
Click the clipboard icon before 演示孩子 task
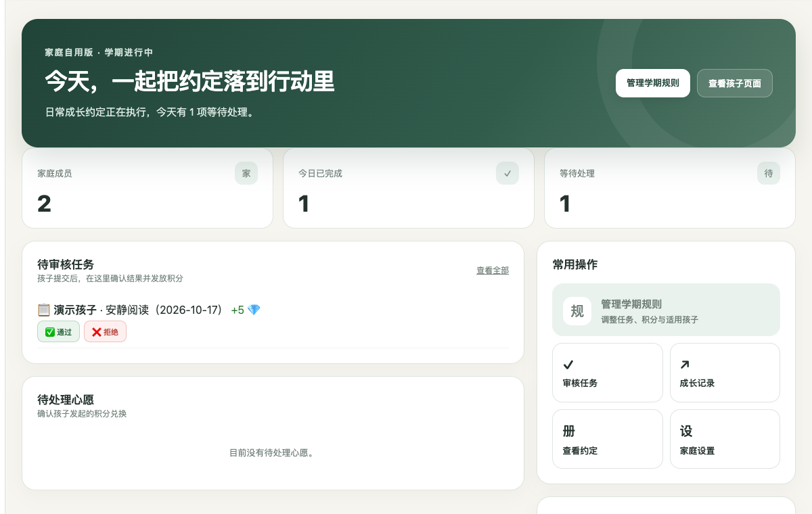pos(44,310)
